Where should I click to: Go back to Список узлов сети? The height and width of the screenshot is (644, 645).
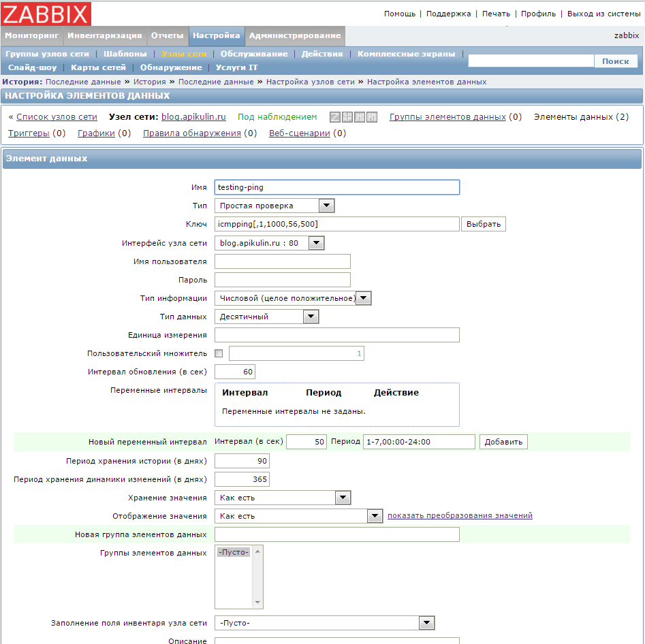(x=57, y=117)
